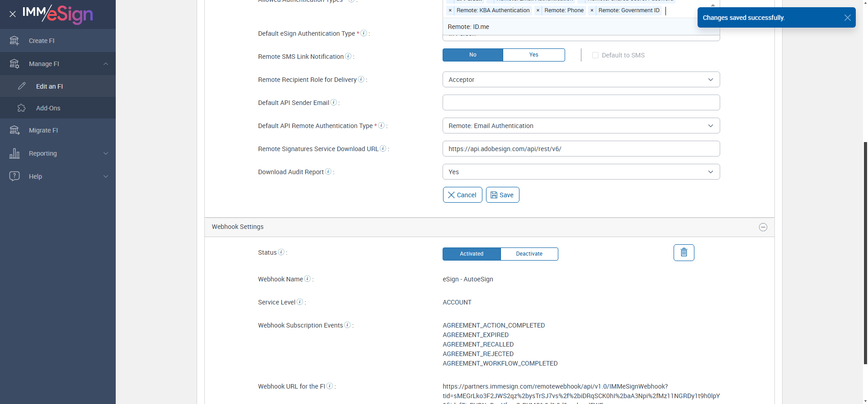Dismiss the Changes saved successfully notification
This screenshot has height=404, width=868.
pyautogui.click(x=848, y=18)
